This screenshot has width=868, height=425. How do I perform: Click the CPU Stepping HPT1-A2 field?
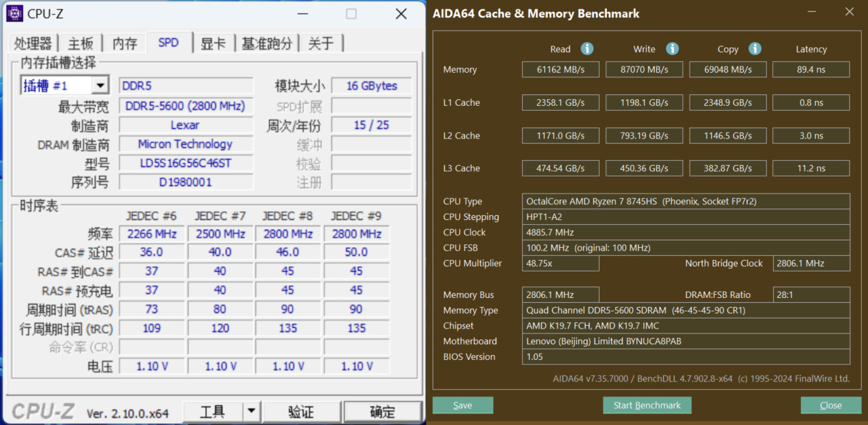686,217
